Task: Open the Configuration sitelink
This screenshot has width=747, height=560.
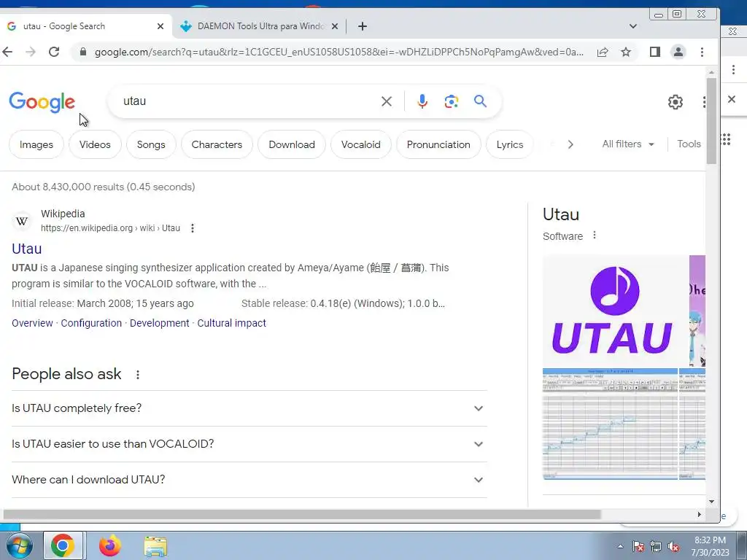Action: coord(91,323)
